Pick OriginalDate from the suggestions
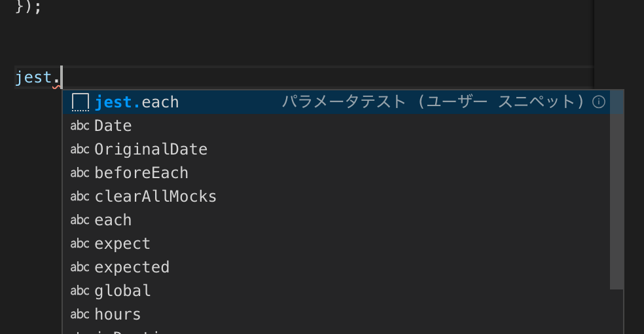 click(x=151, y=149)
